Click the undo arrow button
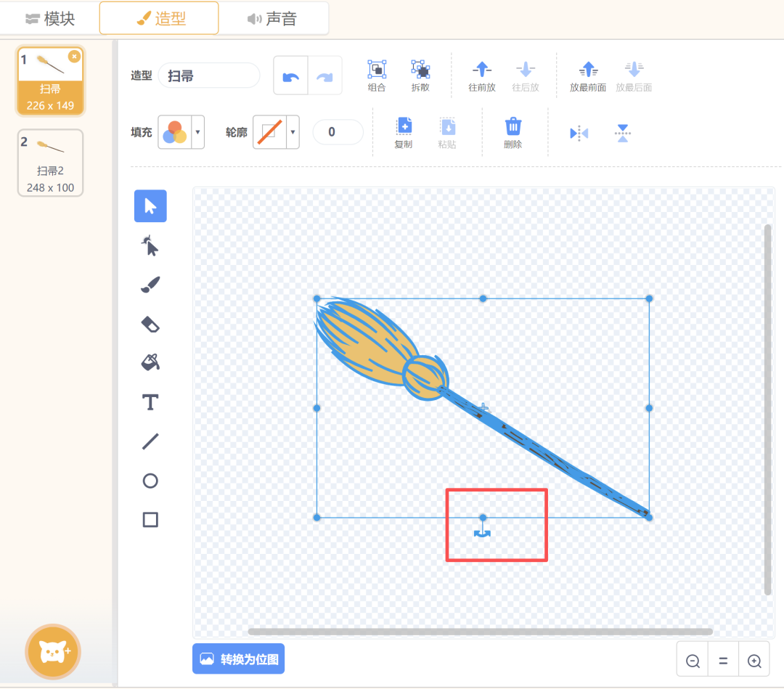Screen dimensions: 784x689 coord(291,76)
